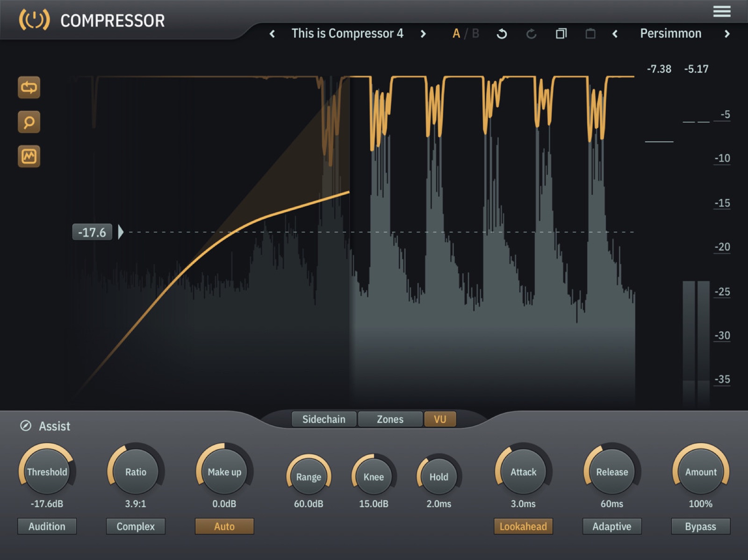748x560 pixels.
Task: Disable Auto make up gain
Action: tap(224, 526)
